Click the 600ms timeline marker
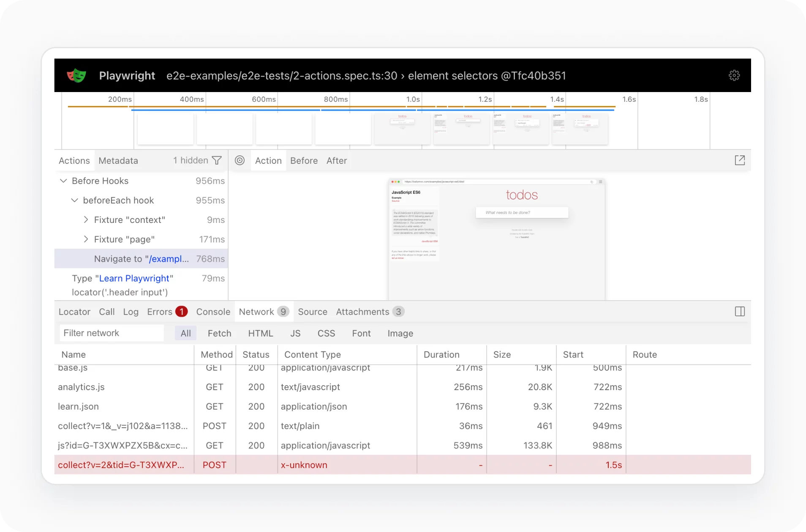 [264, 99]
